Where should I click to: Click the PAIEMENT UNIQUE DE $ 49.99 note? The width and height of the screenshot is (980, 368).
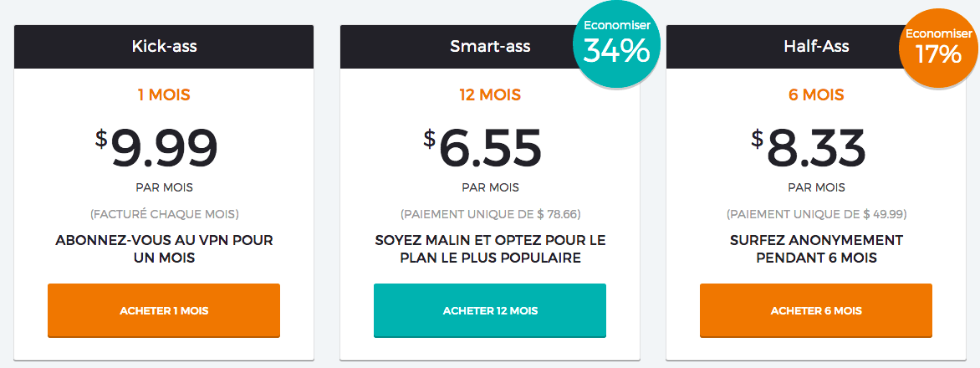(x=815, y=214)
